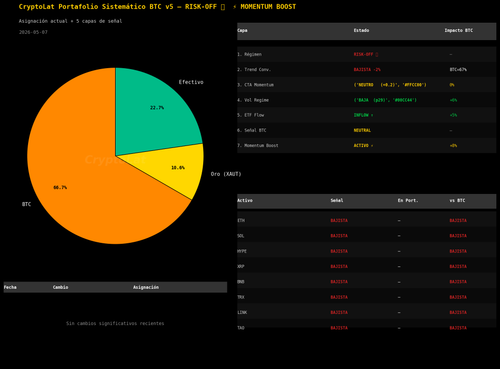Click XRP's BAJISTA value under Señal
Viewport: 500px width, 369px height.
(x=339, y=266)
